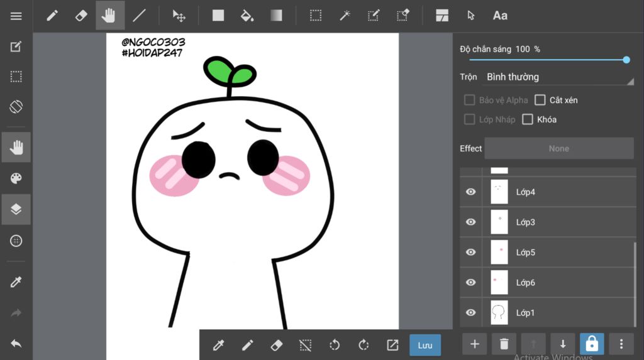Select the Lớp4 layer thumbnail
The image size is (644, 360).
click(x=499, y=192)
